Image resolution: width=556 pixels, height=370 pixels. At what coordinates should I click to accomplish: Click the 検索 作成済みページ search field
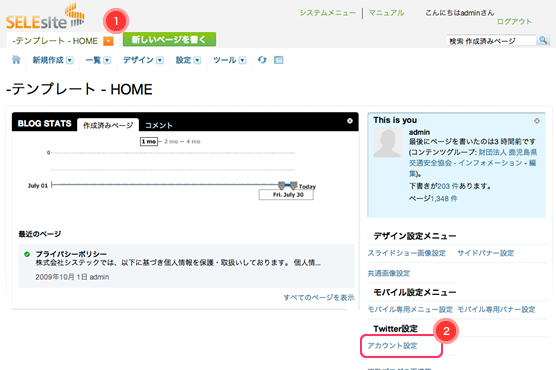(491, 41)
